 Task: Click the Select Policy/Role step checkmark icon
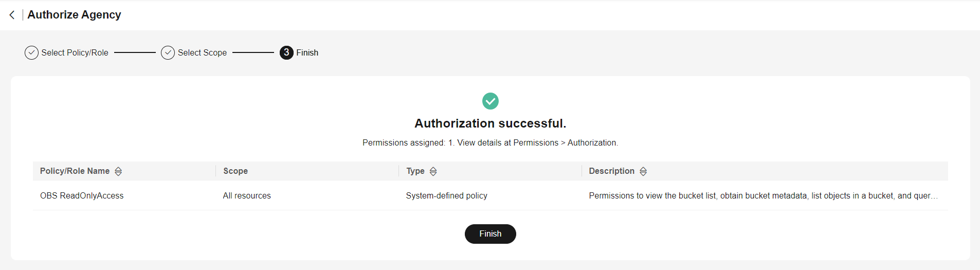coord(31,52)
